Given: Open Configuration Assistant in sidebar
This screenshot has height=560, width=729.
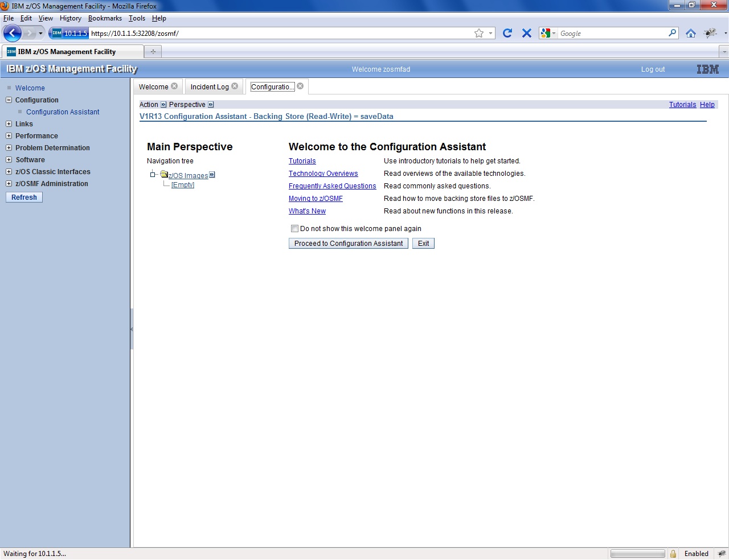Looking at the screenshot, I should [x=63, y=112].
